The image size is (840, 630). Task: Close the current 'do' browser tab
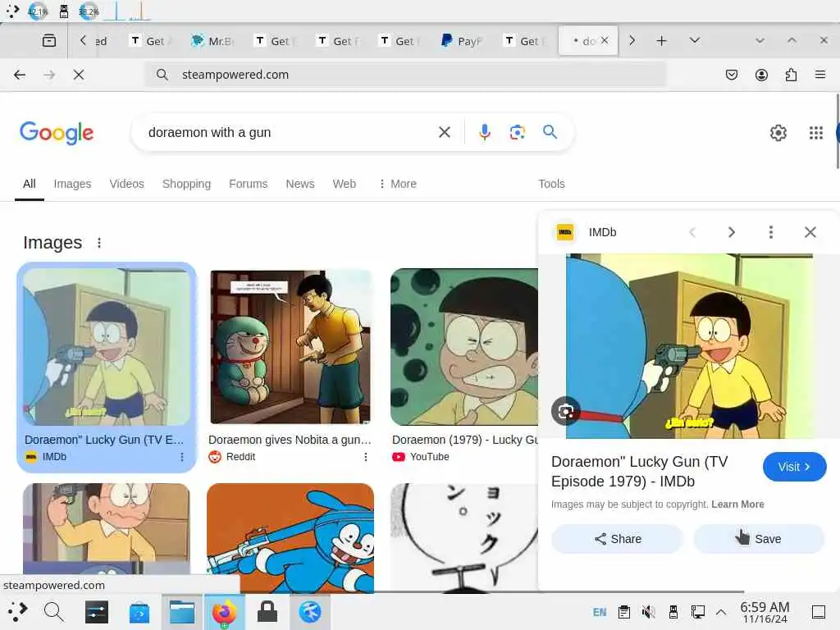click(x=605, y=40)
